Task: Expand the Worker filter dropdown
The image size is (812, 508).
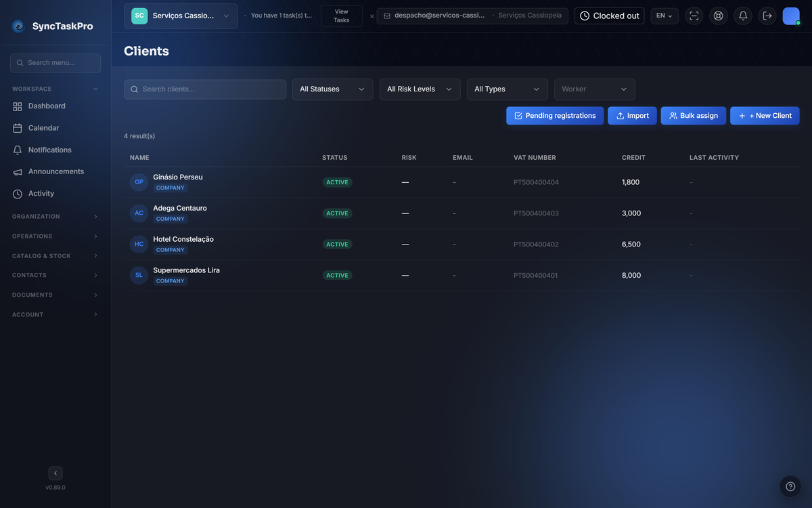Action: (x=595, y=89)
